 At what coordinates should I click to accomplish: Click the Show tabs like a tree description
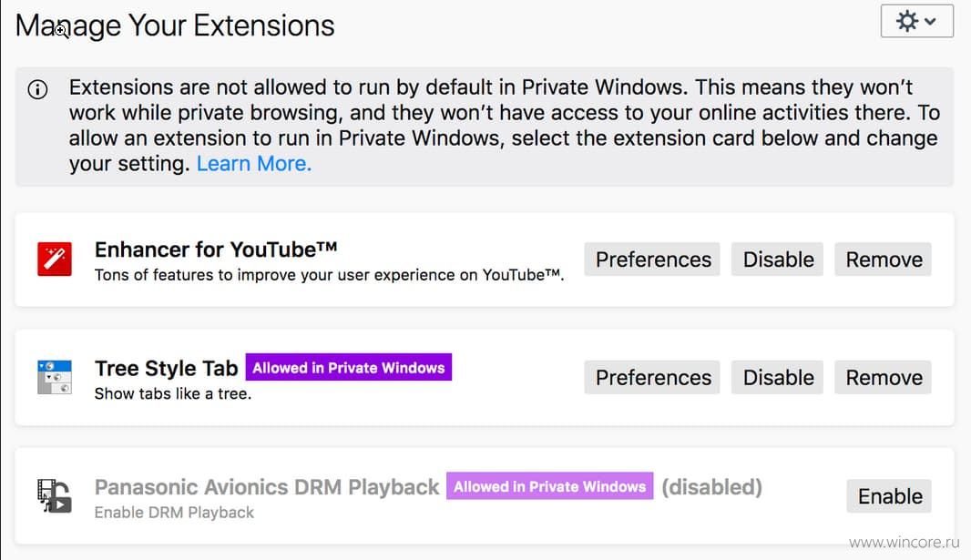click(173, 393)
